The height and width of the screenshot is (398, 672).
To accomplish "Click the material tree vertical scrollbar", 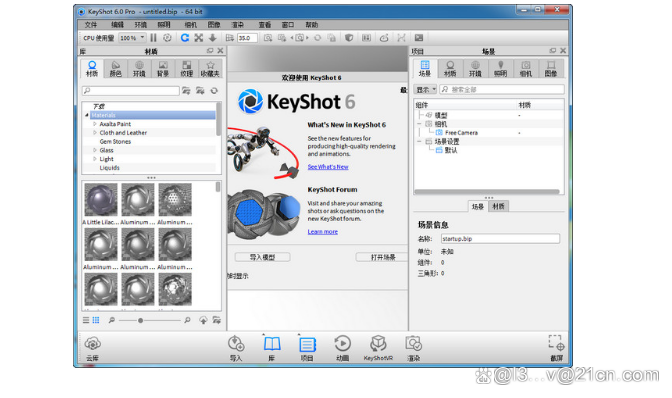I will pos(219,119).
